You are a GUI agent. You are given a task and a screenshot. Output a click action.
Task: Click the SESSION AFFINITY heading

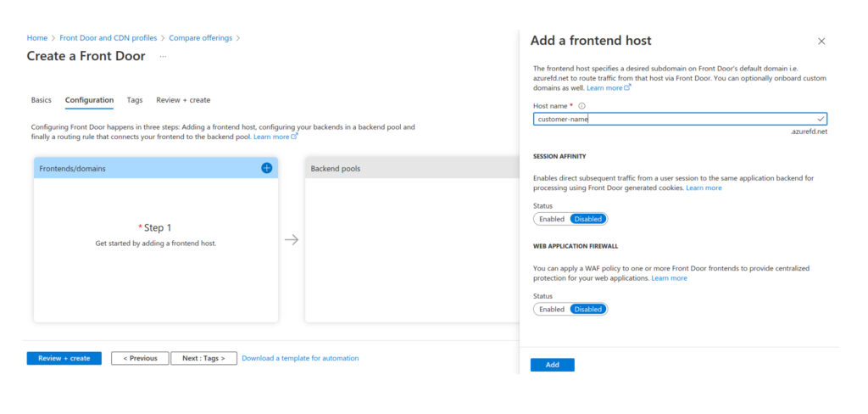[559, 157]
